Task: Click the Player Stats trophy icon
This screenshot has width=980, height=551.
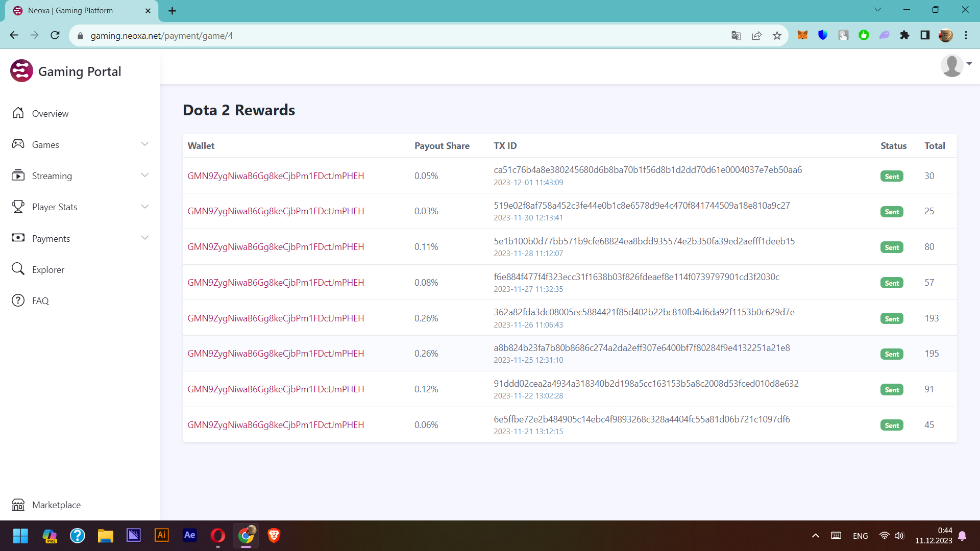Action: pos(18,207)
